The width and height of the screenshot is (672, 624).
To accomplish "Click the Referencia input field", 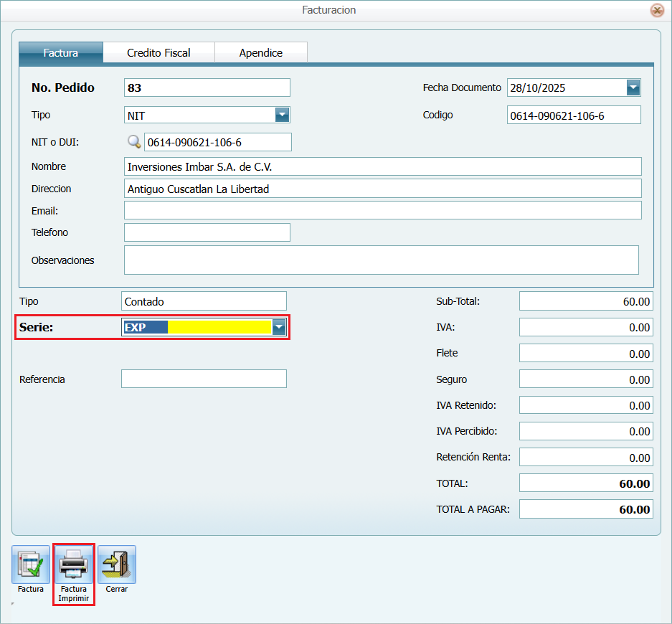I will (x=204, y=379).
